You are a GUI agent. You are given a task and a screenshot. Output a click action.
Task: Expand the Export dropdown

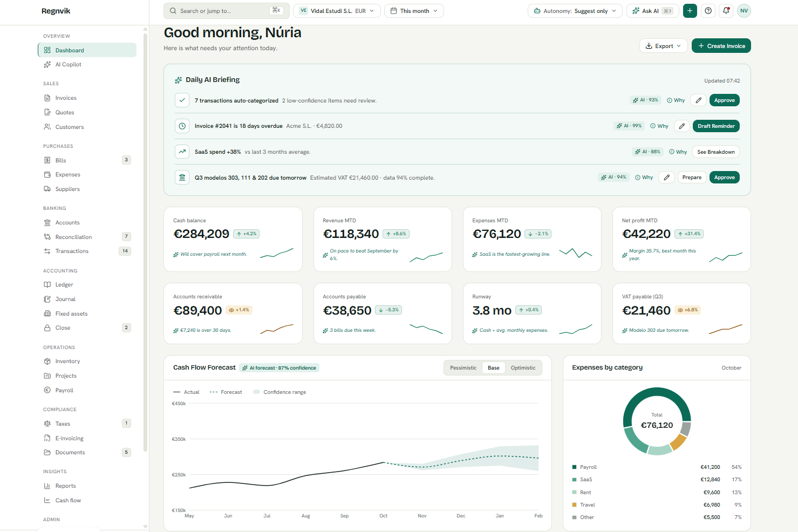(x=664, y=46)
